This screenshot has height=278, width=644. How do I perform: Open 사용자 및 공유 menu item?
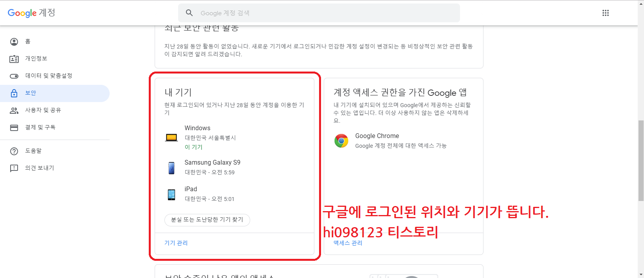tap(55, 110)
